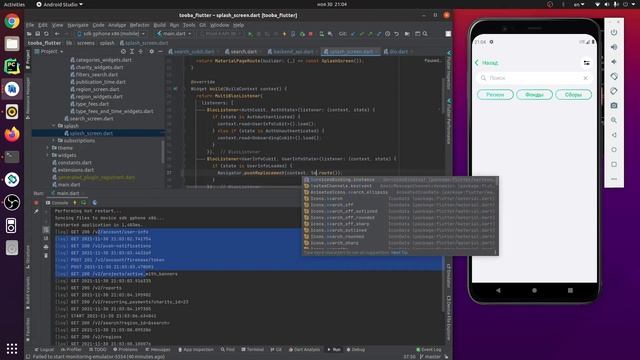
Task: Click the Git history clock icon in toolbar
Action: point(387,34)
